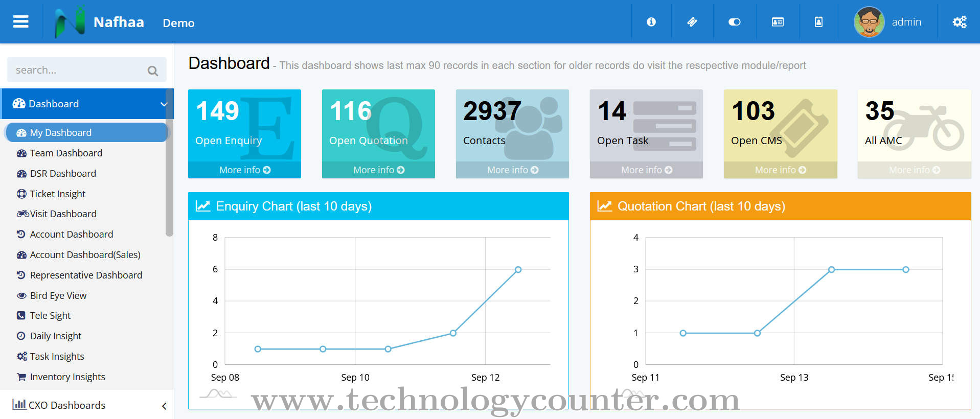Click the ticket icon in header
Image resolution: width=980 pixels, height=419 pixels.
pos(692,22)
